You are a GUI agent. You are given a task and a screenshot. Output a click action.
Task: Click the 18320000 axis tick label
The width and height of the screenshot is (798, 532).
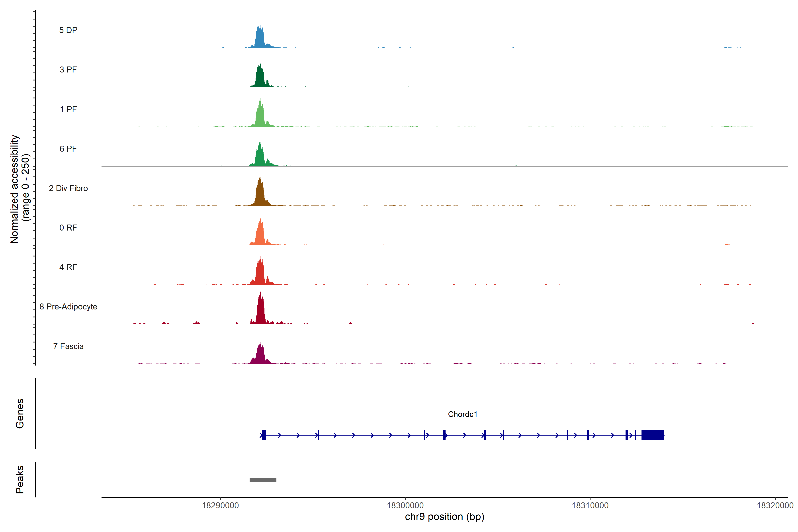click(775, 506)
